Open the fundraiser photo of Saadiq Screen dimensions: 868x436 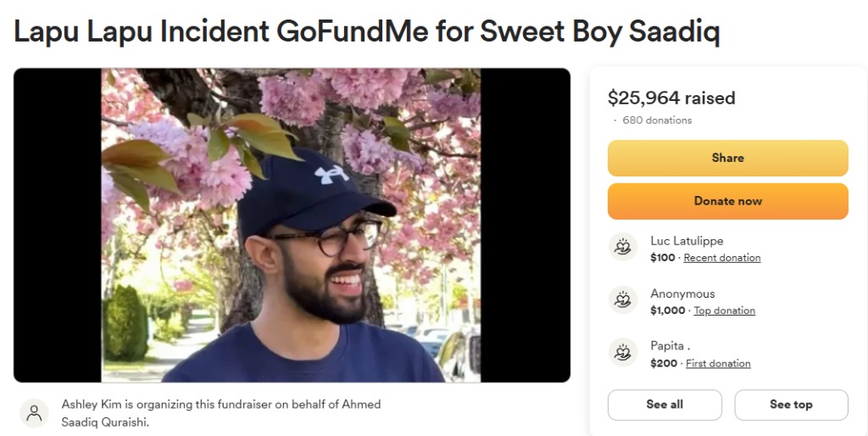(292, 225)
